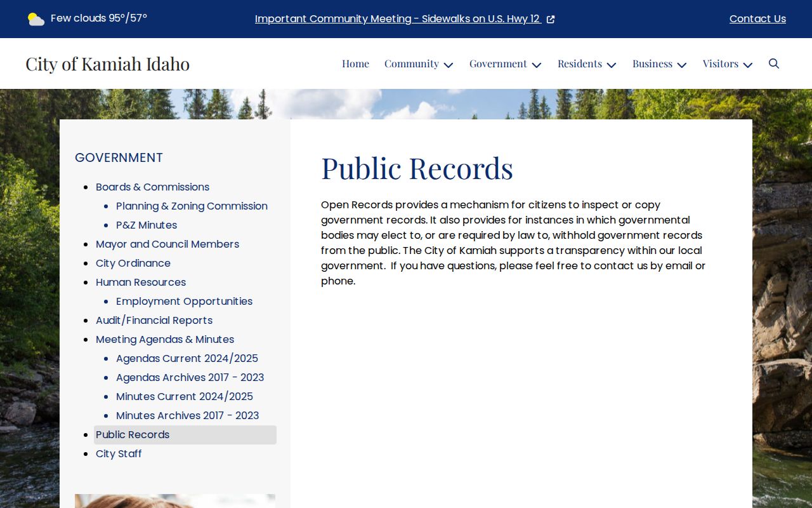Open Planning & Zoning Commission page
Image resolution: width=812 pixels, height=508 pixels.
click(x=192, y=206)
